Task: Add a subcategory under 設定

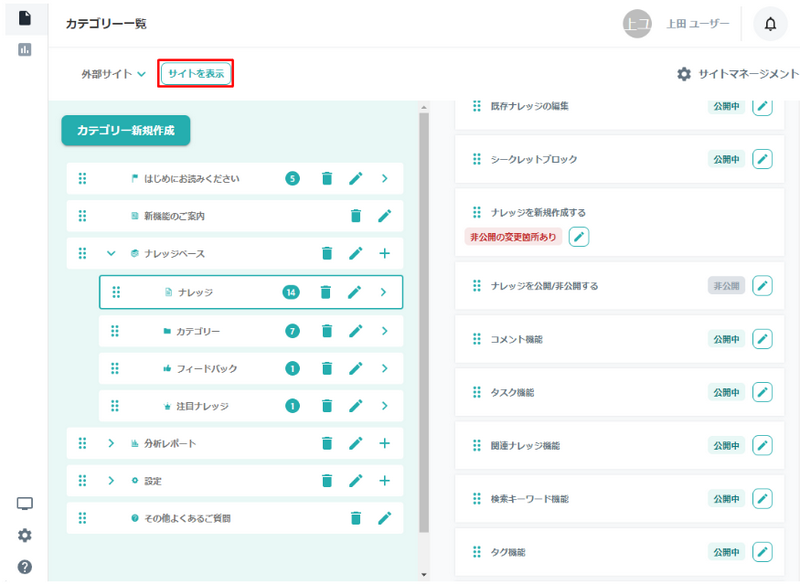Action: click(385, 480)
